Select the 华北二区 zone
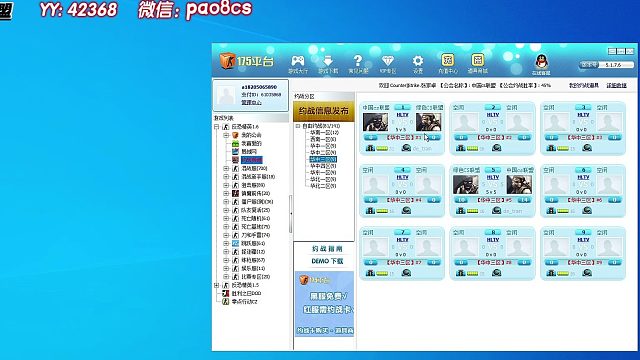640x360 pixels. pos(323,186)
